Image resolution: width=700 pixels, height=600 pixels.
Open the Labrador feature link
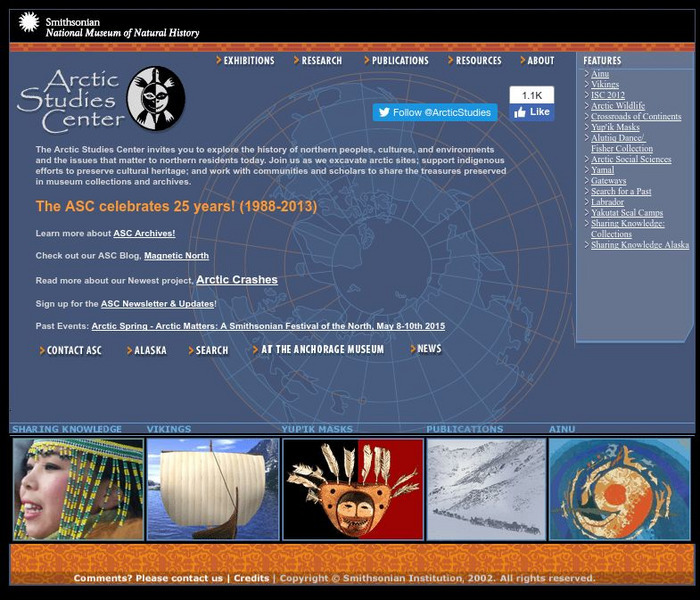click(x=607, y=202)
